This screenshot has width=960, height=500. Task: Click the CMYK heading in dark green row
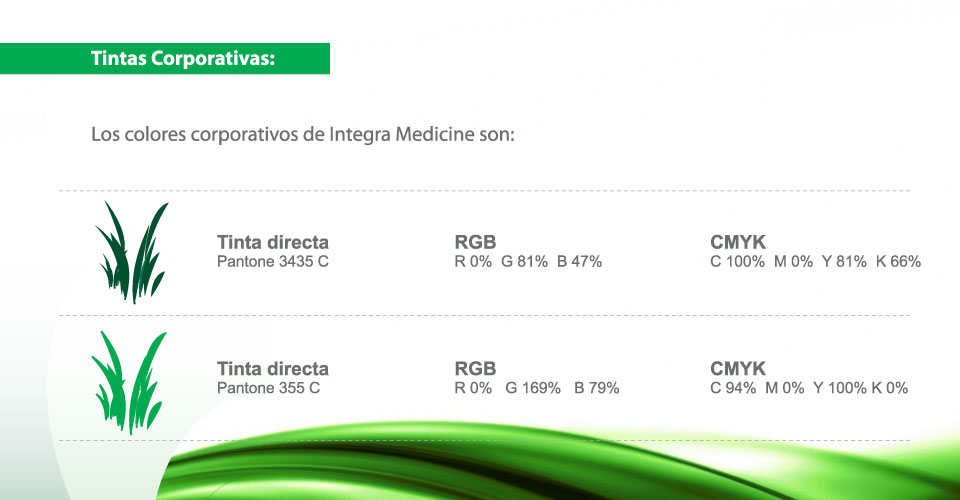738,242
